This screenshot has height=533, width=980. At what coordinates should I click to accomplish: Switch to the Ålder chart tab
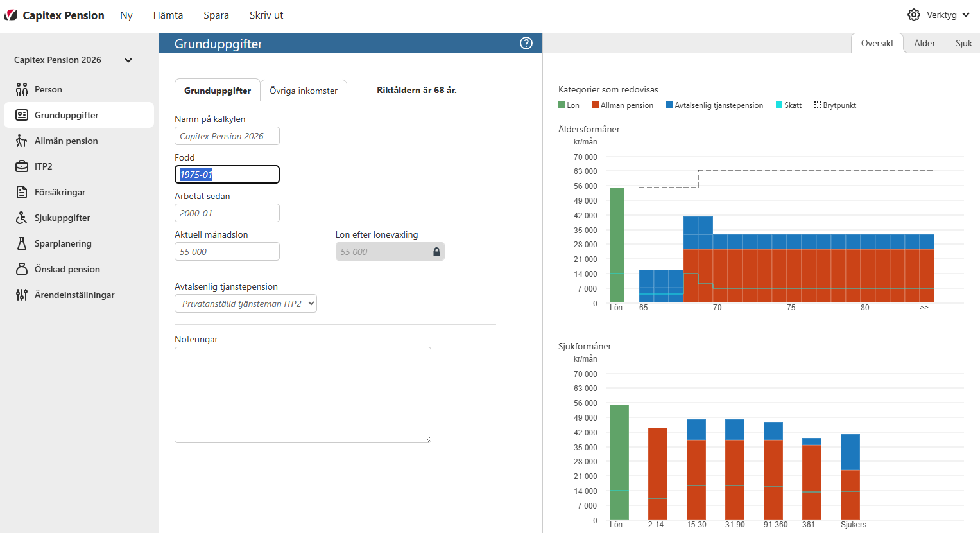point(924,43)
